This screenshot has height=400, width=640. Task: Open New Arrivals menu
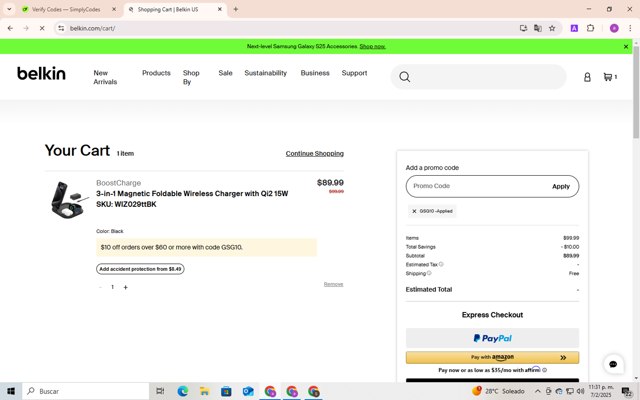pos(105,77)
